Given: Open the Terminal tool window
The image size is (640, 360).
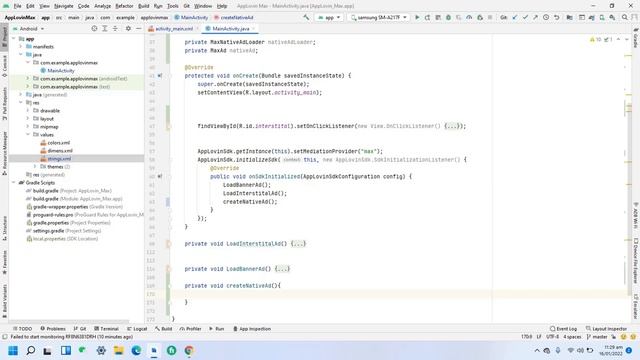Looking at the screenshot, I should (x=106, y=329).
